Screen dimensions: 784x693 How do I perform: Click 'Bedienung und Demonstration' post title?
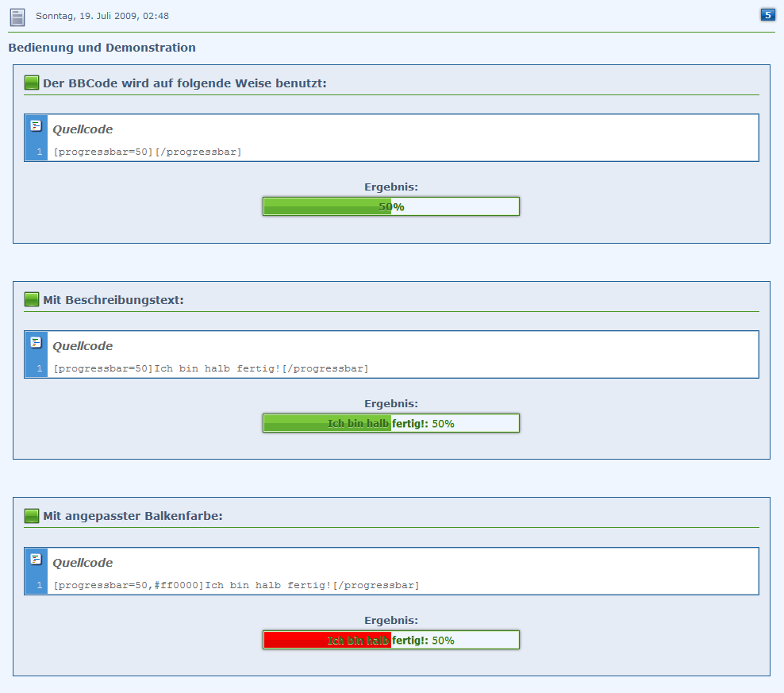102,48
